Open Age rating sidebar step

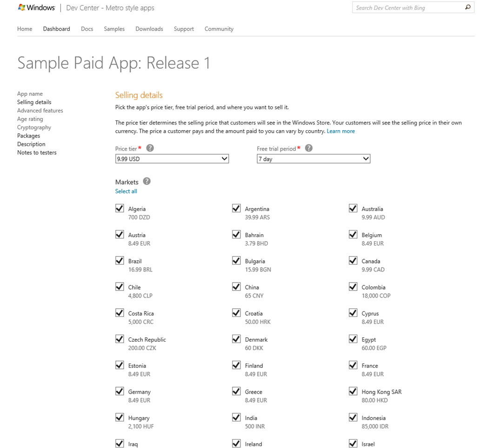point(30,119)
